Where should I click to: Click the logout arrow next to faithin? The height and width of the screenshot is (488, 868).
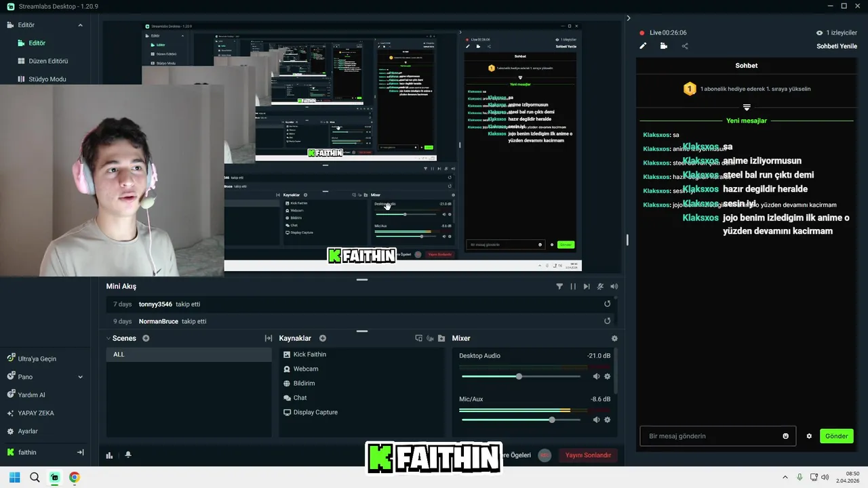click(80, 452)
